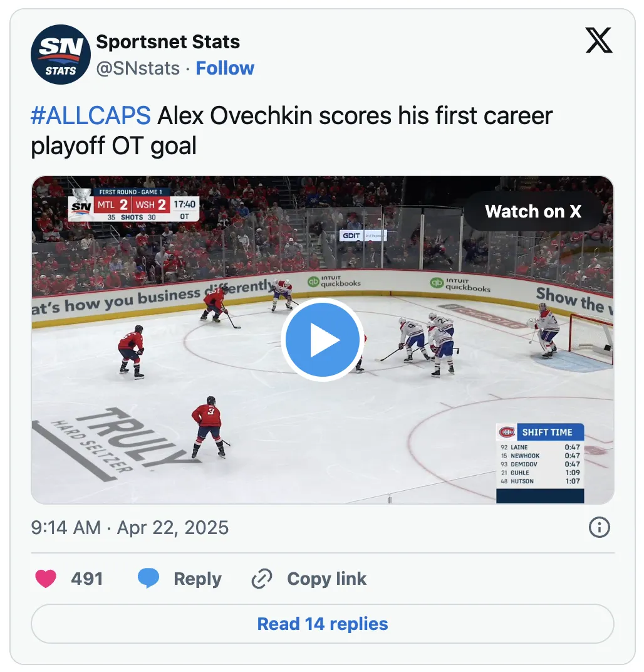Click the Shift Time panel in video
This screenshot has width=644, height=672.
[541, 463]
